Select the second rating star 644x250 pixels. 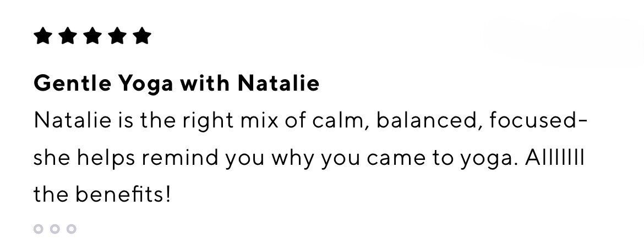click(x=68, y=36)
